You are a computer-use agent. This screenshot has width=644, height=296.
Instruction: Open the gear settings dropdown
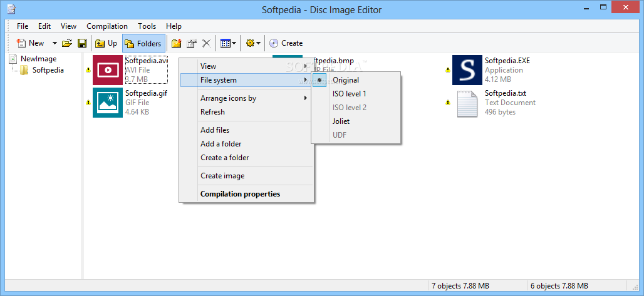[x=253, y=43]
